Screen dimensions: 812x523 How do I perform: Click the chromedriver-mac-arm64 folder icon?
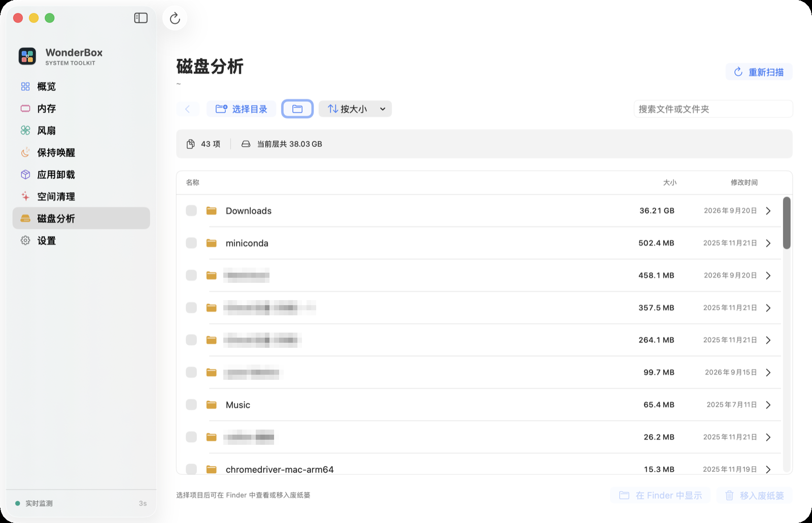pyautogui.click(x=212, y=469)
